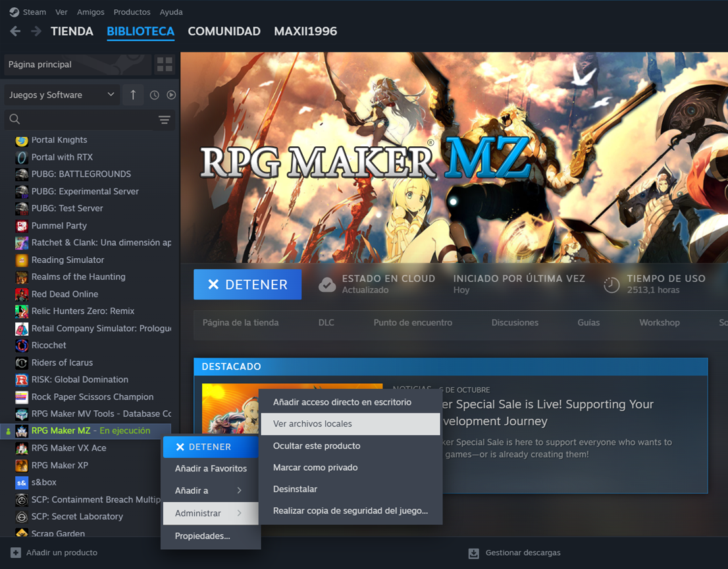
Task: Open the Workshop link
Action: click(x=660, y=323)
